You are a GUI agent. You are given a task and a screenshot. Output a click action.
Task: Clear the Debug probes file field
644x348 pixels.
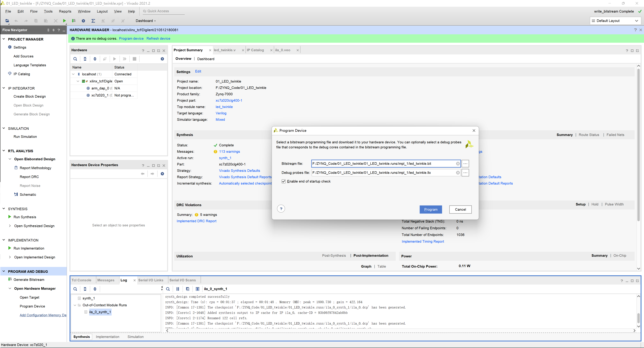pos(458,173)
